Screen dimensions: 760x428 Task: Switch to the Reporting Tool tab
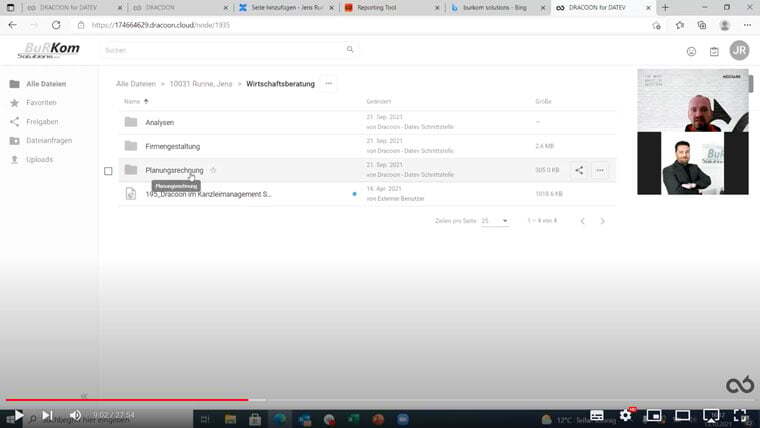coord(390,8)
